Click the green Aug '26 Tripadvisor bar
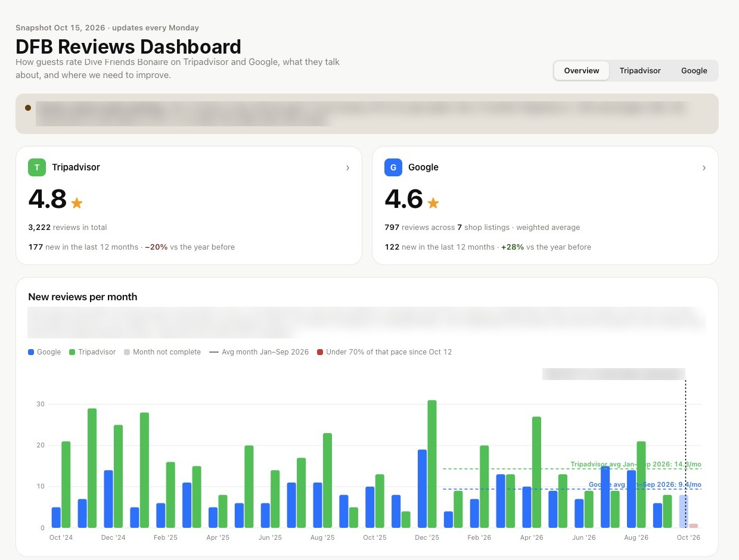739x560 pixels. coord(641,485)
